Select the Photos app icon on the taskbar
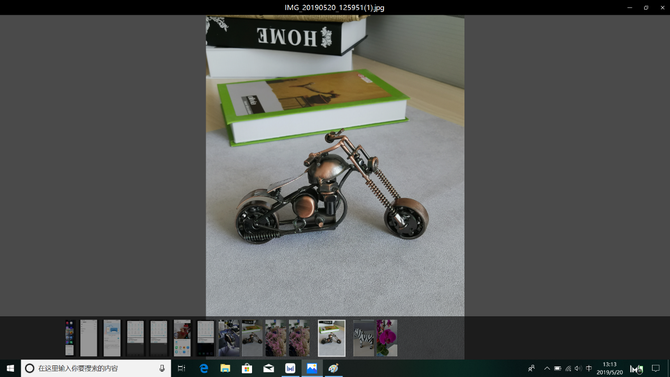Image resolution: width=670 pixels, height=377 pixels. tap(312, 368)
